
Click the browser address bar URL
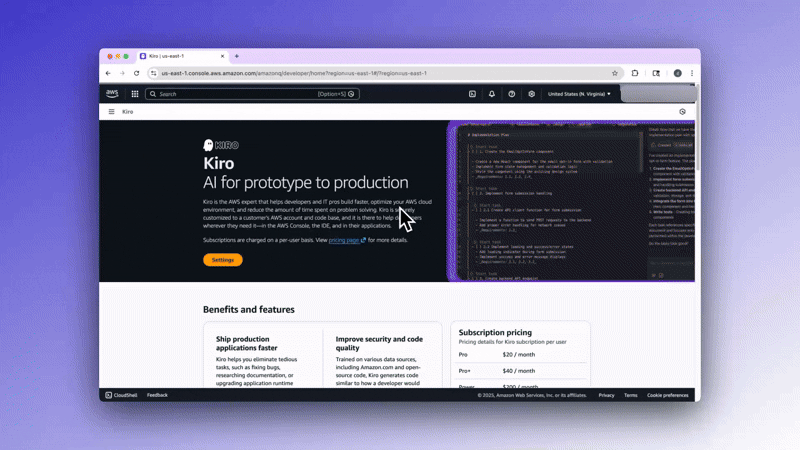click(294, 73)
